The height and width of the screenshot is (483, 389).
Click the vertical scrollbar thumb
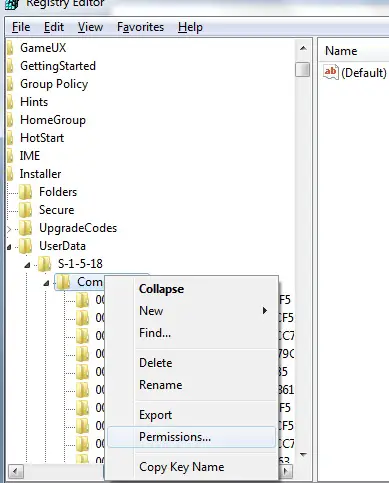coord(302,69)
